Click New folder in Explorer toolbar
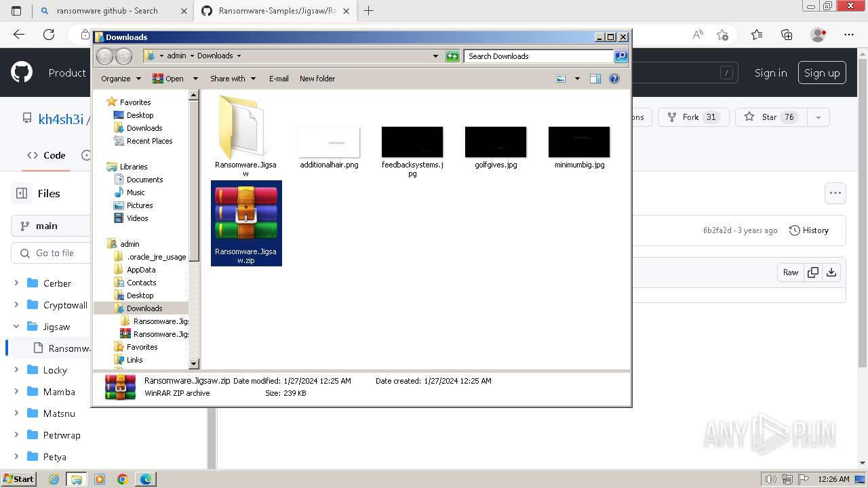 point(317,79)
